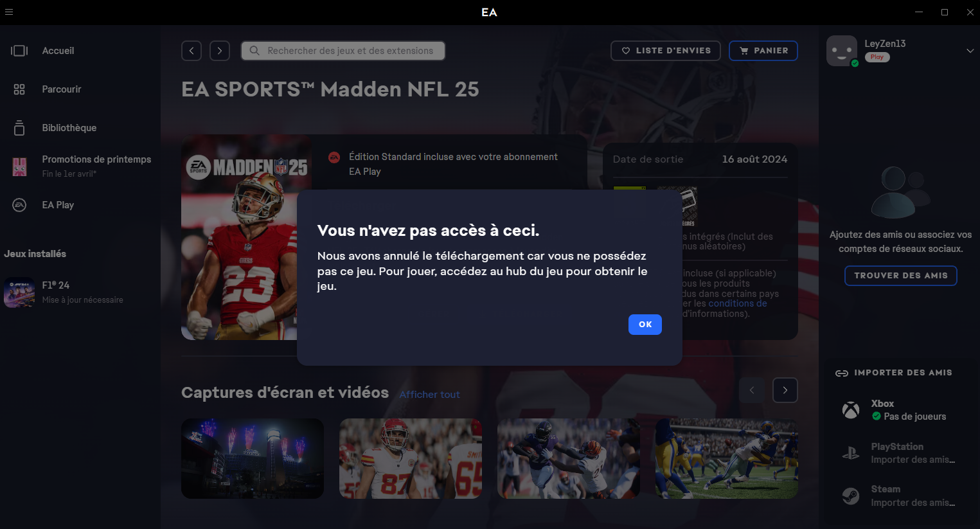980x529 pixels.
Task: Click the Jeux installés heading
Action: pyautogui.click(x=35, y=254)
